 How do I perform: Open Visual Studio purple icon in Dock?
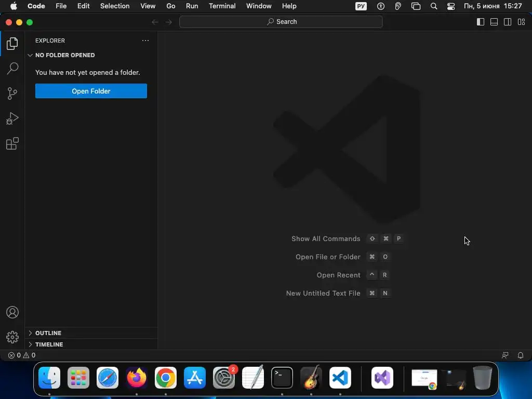pos(382,378)
